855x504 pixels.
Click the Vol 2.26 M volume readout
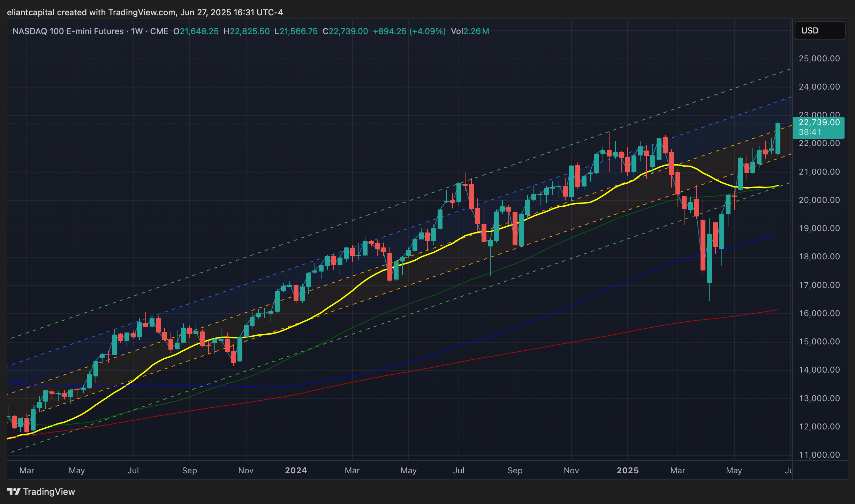click(x=470, y=31)
